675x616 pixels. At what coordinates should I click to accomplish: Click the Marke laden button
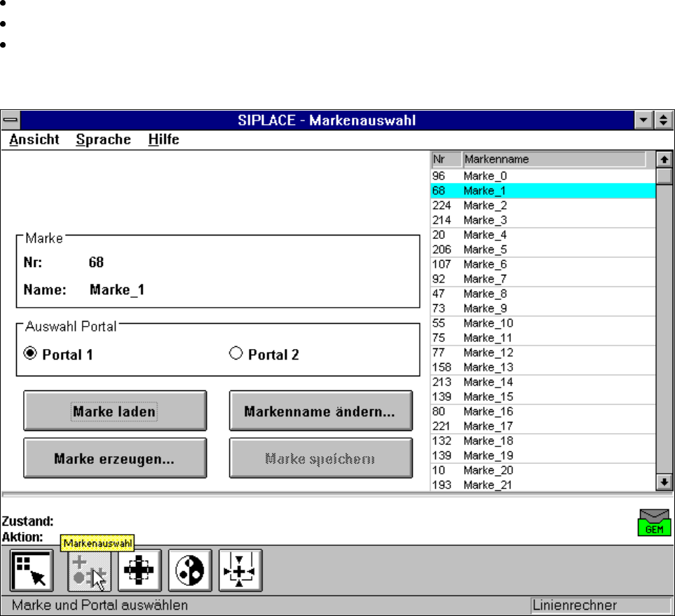point(115,411)
